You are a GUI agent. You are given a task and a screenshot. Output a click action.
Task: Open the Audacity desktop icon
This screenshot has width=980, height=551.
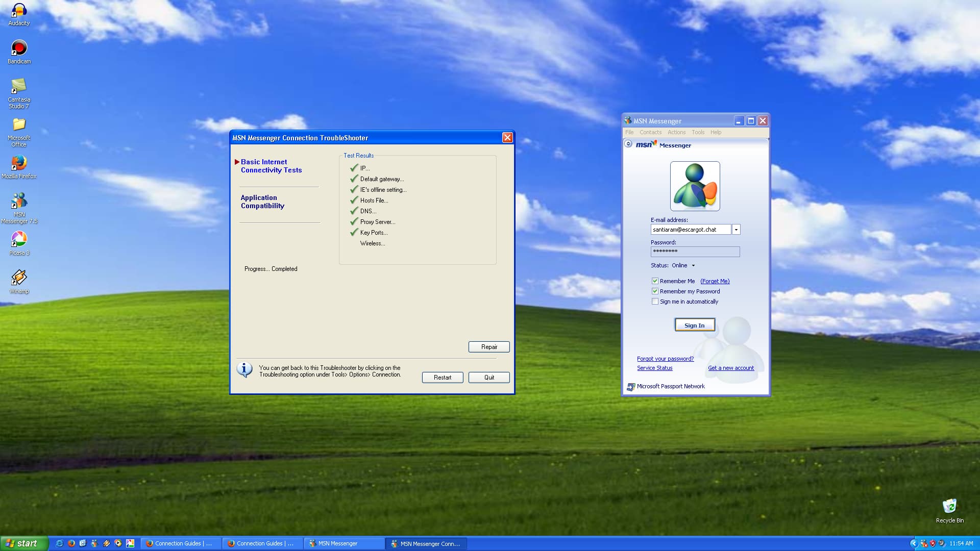[x=19, y=10]
